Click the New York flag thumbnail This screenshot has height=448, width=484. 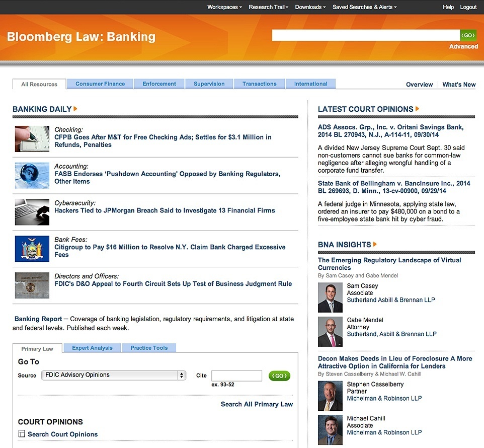[32, 249]
